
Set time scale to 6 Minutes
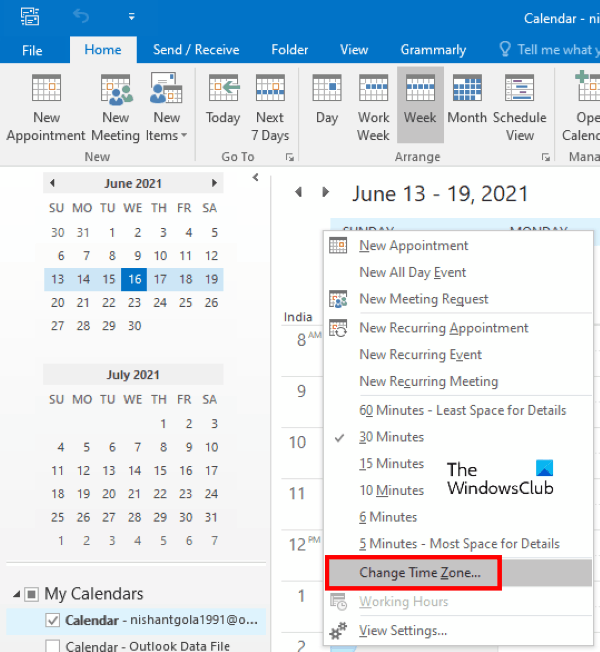coord(458,517)
